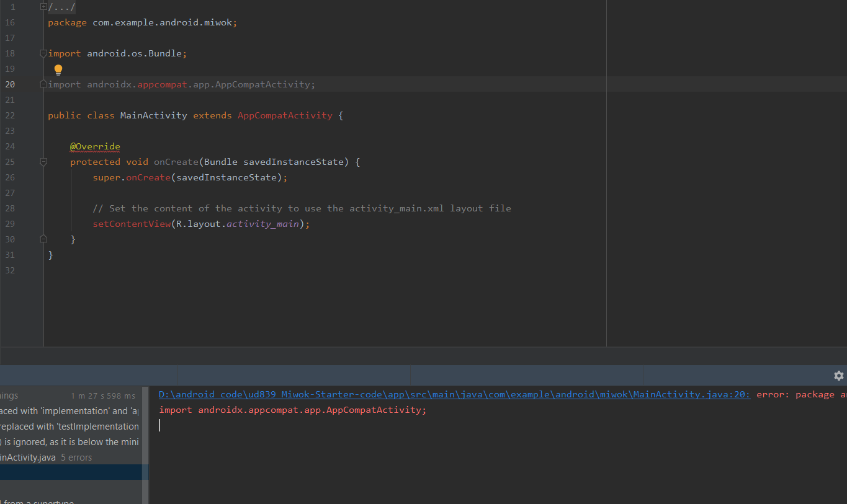Click line number 26 in the gutter
The image size is (847, 504).
10,177
